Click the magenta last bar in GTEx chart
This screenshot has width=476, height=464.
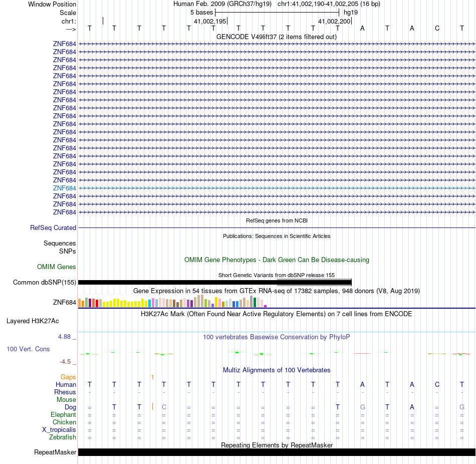coord(266,306)
